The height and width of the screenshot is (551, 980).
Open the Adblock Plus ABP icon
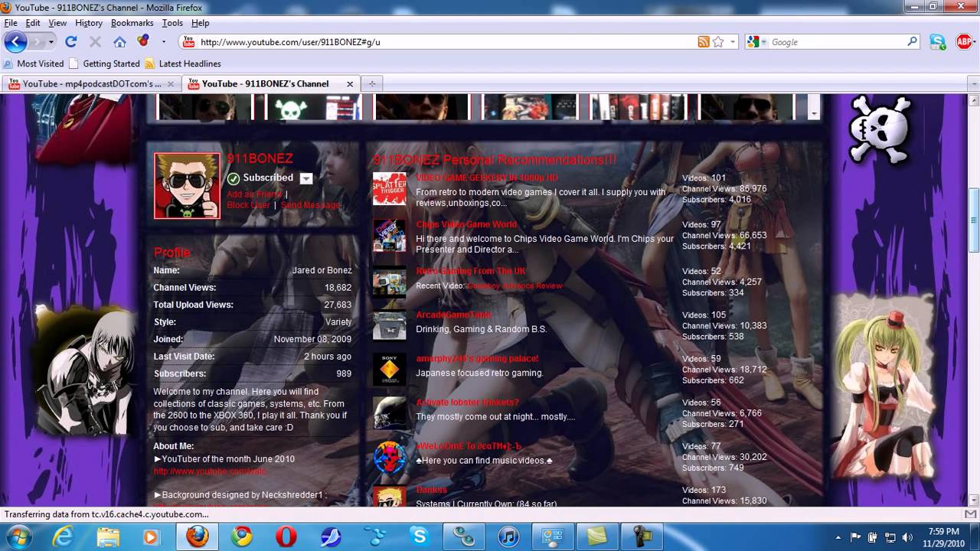pos(964,42)
